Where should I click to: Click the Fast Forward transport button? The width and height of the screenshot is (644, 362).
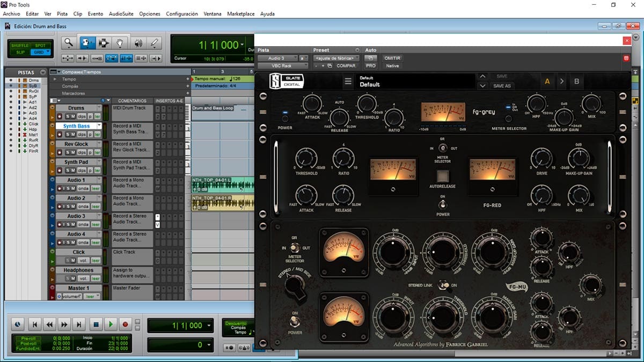coord(64,324)
